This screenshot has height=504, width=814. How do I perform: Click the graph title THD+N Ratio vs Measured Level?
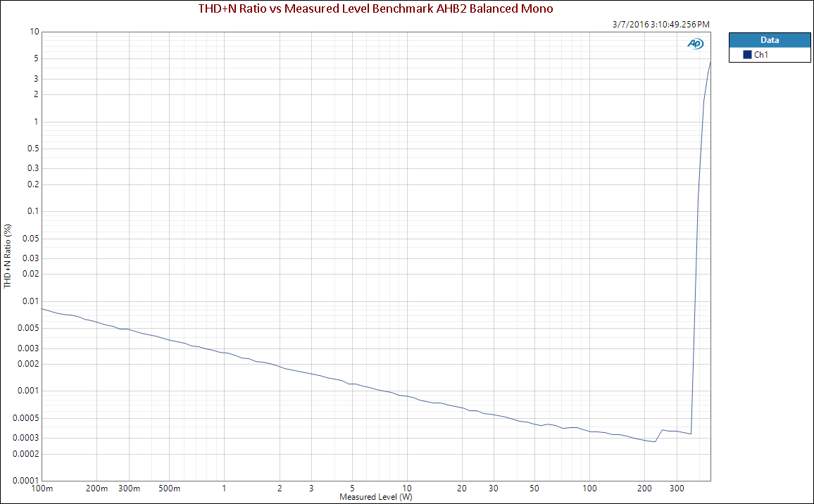[x=375, y=8]
